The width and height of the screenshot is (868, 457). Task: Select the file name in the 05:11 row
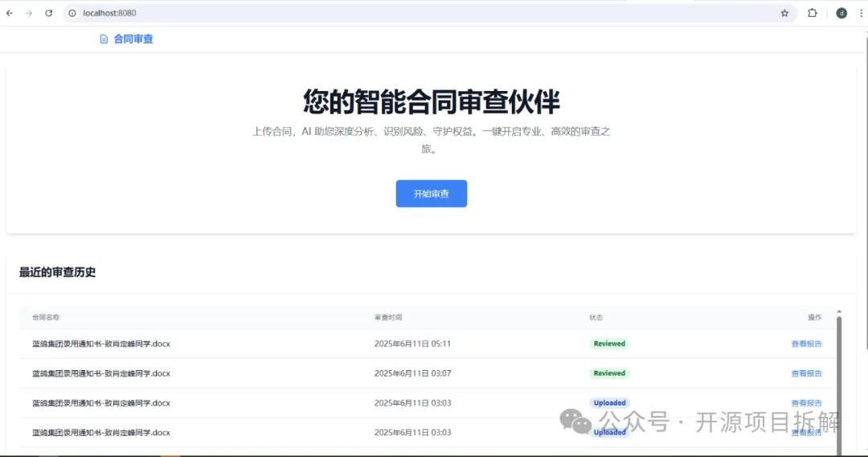pos(101,344)
